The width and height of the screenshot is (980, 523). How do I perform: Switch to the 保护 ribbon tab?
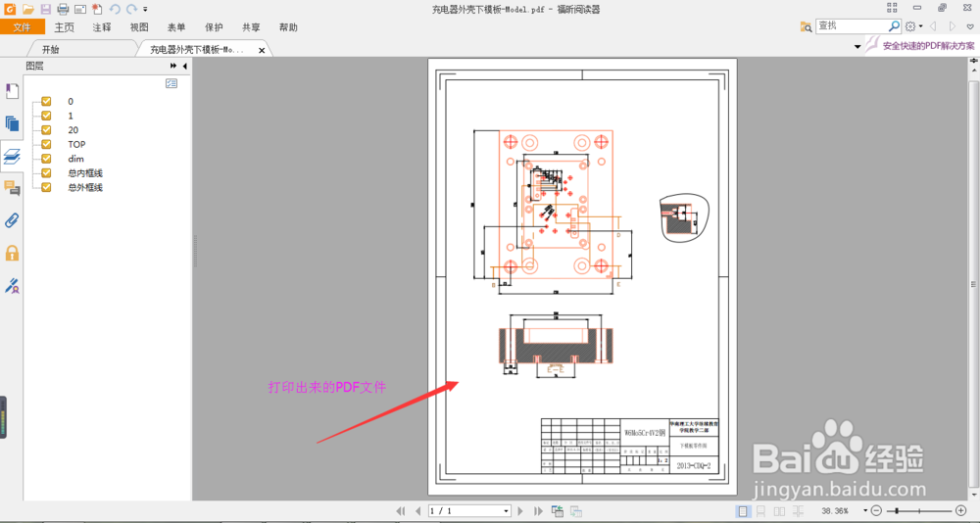pos(214,26)
